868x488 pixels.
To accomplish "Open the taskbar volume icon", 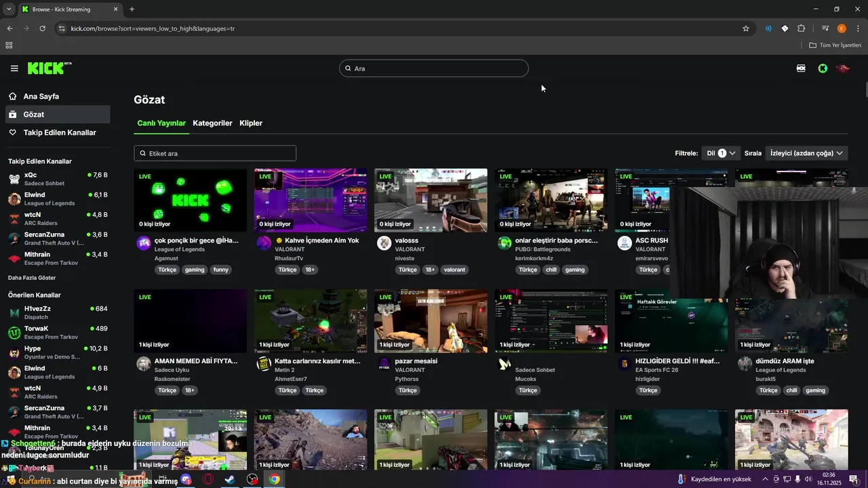I will [808, 479].
